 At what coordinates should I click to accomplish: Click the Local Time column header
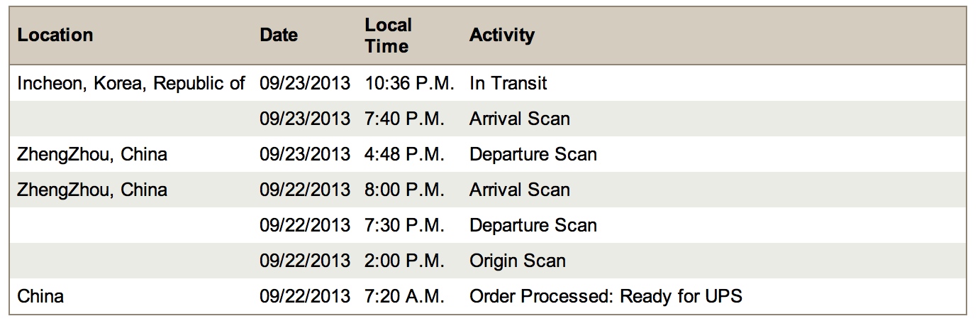(387, 36)
